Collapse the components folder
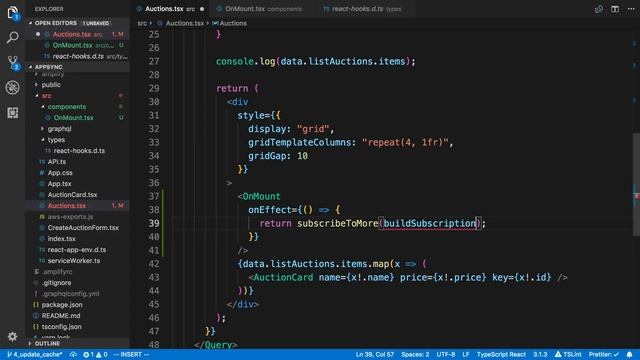 coord(67,107)
